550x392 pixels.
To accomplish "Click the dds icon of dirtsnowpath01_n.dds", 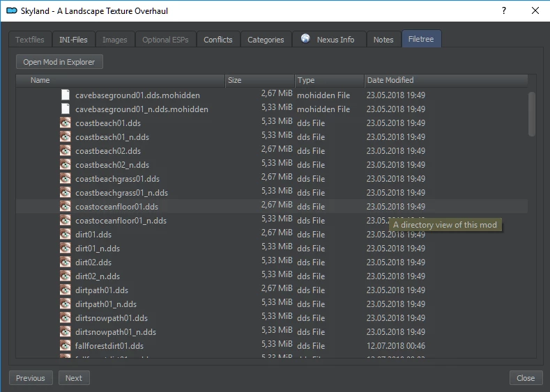I will coord(66,331).
